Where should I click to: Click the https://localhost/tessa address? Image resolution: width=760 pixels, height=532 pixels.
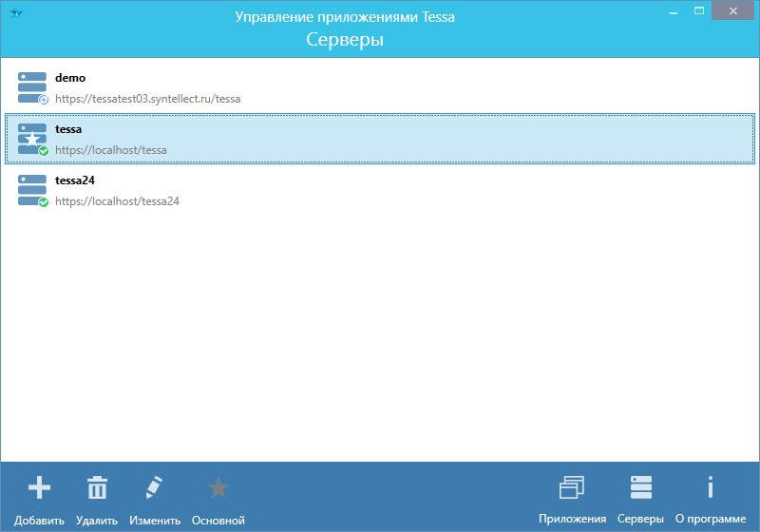point(111,150)
